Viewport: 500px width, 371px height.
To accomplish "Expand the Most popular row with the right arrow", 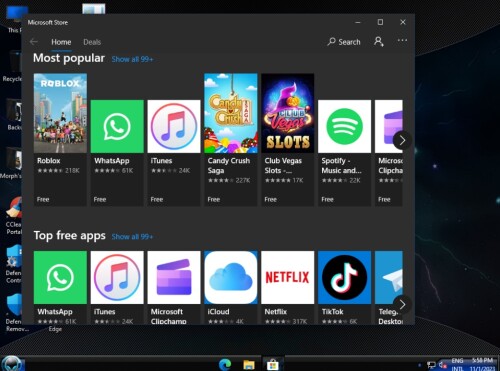I will click(402, 140).
